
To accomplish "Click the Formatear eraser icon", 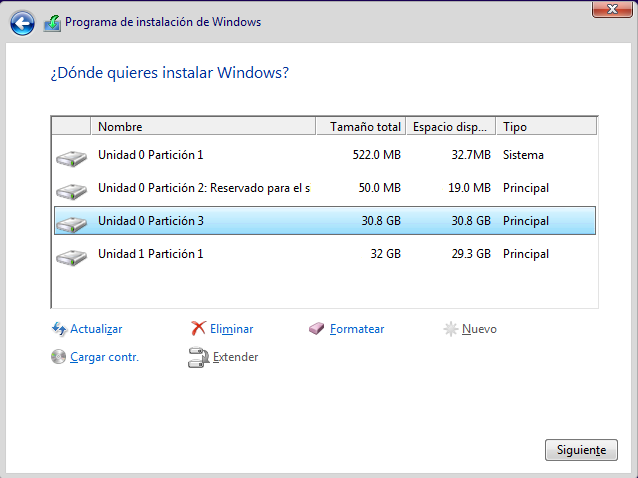I will coord(318,329).
